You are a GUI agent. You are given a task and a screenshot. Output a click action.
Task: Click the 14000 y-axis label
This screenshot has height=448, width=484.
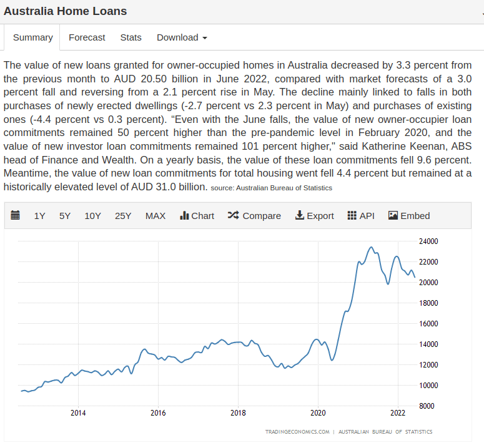[x=428, y=344]
